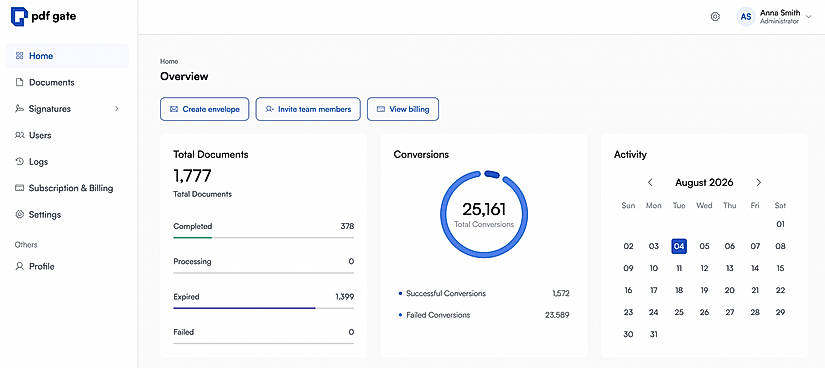Go to previous month in Activity calendar

[650, 183]
